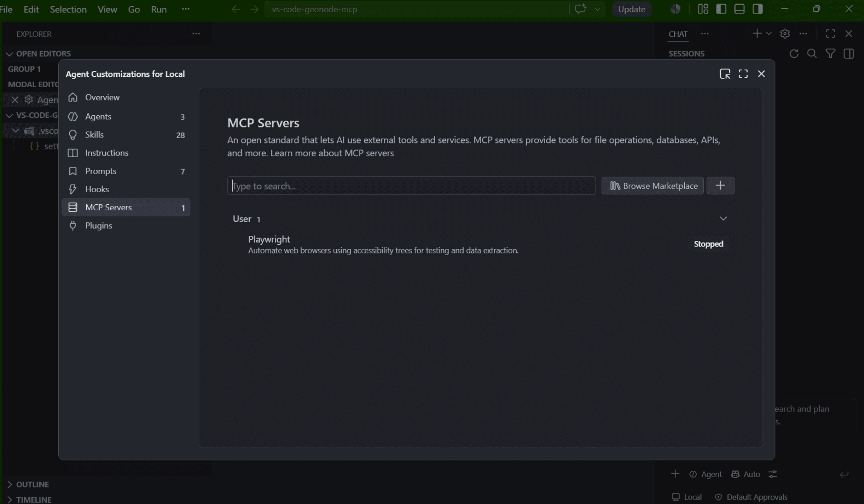
Task: Open the Auto model picker
Action: 745,474
